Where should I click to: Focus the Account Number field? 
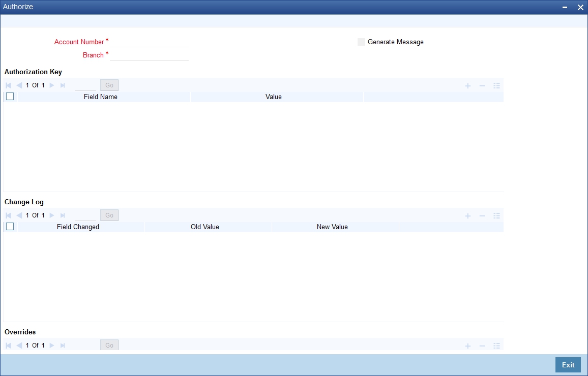point(149,42)
